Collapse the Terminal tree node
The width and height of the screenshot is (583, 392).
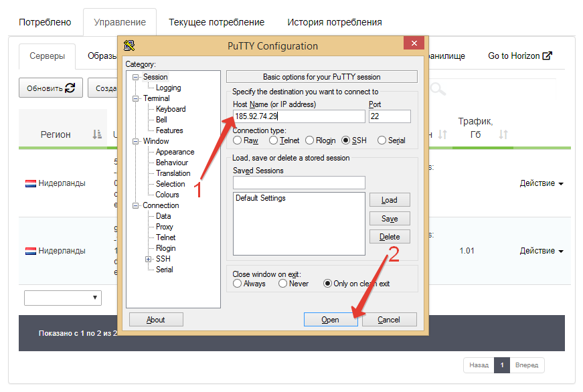tap(135, 98)
